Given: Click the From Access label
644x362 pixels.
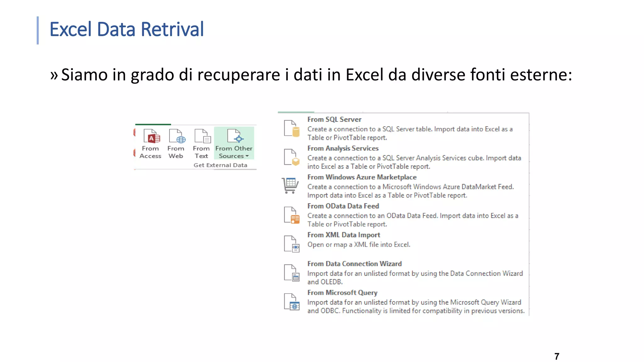Looking at the screenshot, I should (150, 152).
